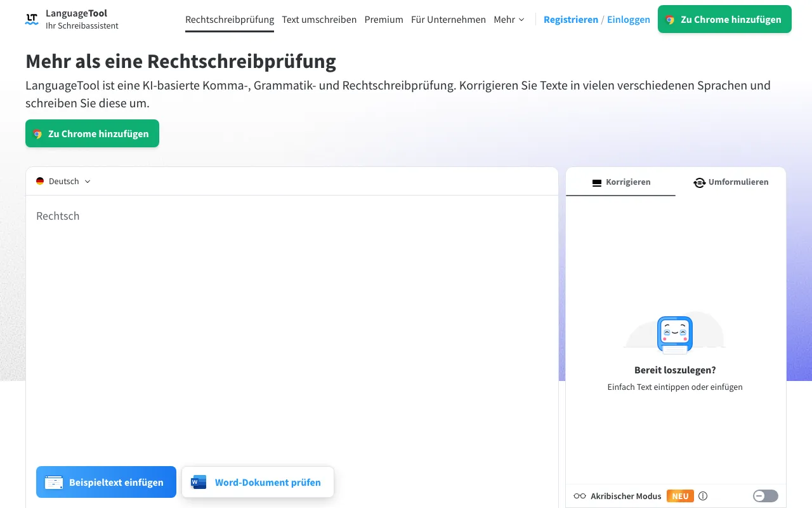Click the LanguageTool brand name
Screen dimensions: 812x508
[76, 13]
